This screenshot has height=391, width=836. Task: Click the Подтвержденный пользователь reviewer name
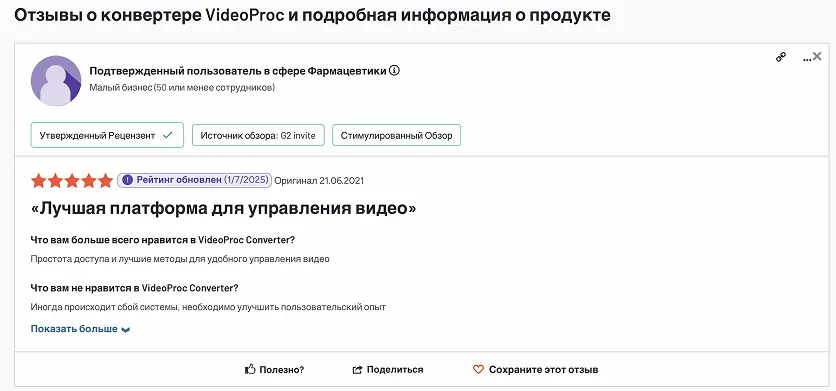pos(238,71)
